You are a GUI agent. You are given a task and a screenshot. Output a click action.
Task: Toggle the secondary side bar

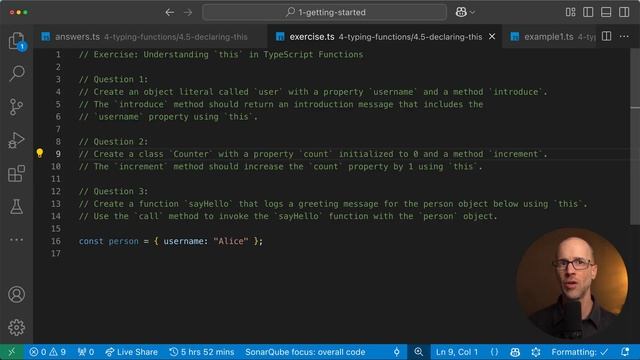pos(624,12)
